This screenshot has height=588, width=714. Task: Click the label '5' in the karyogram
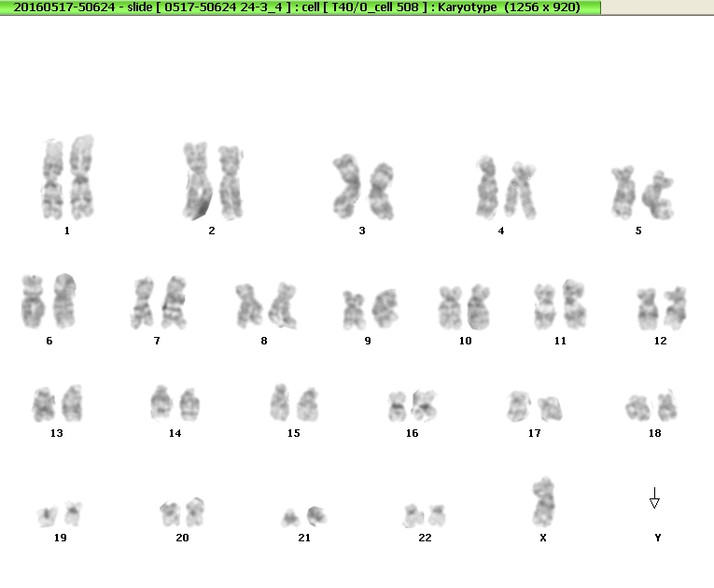(638, 231)
